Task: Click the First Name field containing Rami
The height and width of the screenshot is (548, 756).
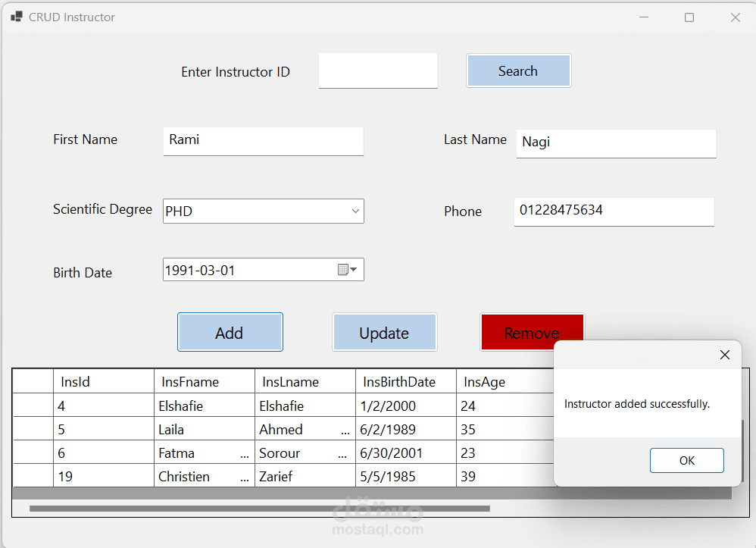Action: [x=264, y=141]
